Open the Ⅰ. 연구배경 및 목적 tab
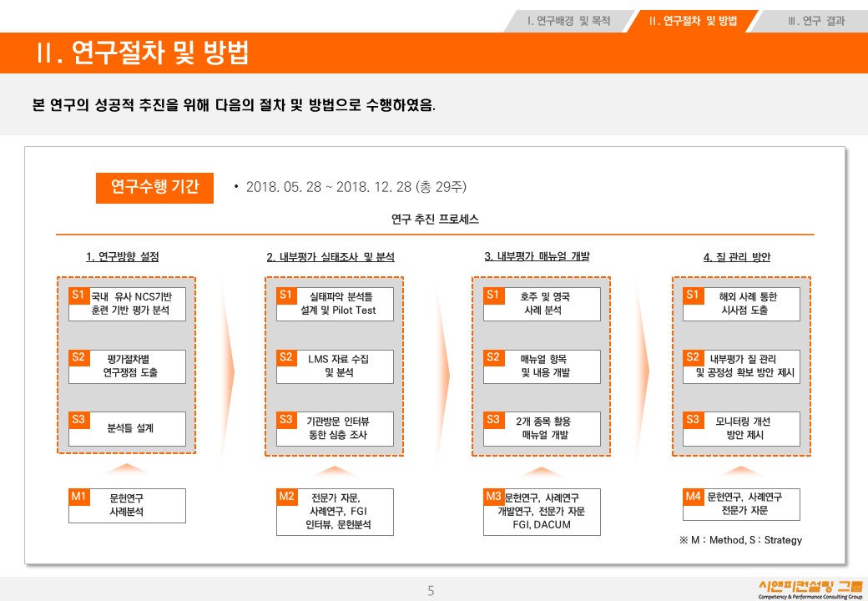Image resolution: width=868 pixels, height=601 pixels. coord(568,21)
